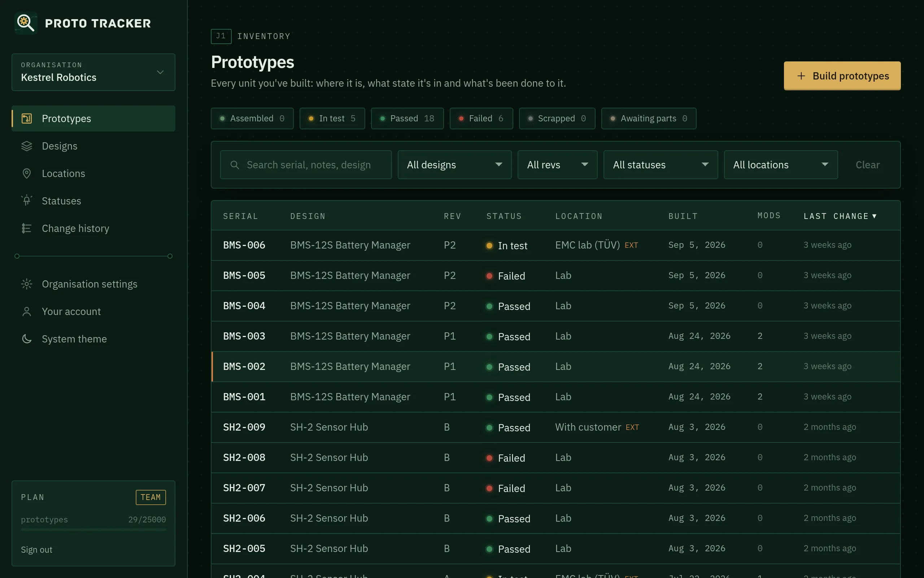Open the BMS-002 serial cell
The height and width of the screenshot is (578, 924).
pos(244,367)
